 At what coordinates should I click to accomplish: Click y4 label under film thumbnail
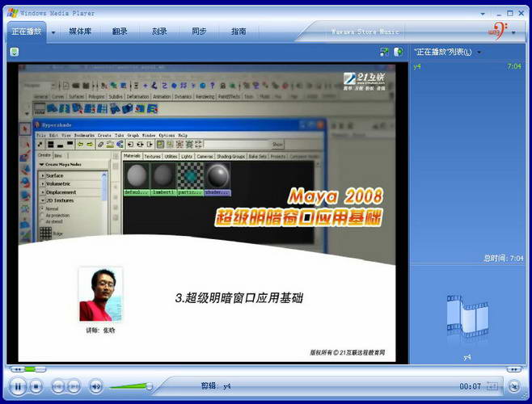467,357
